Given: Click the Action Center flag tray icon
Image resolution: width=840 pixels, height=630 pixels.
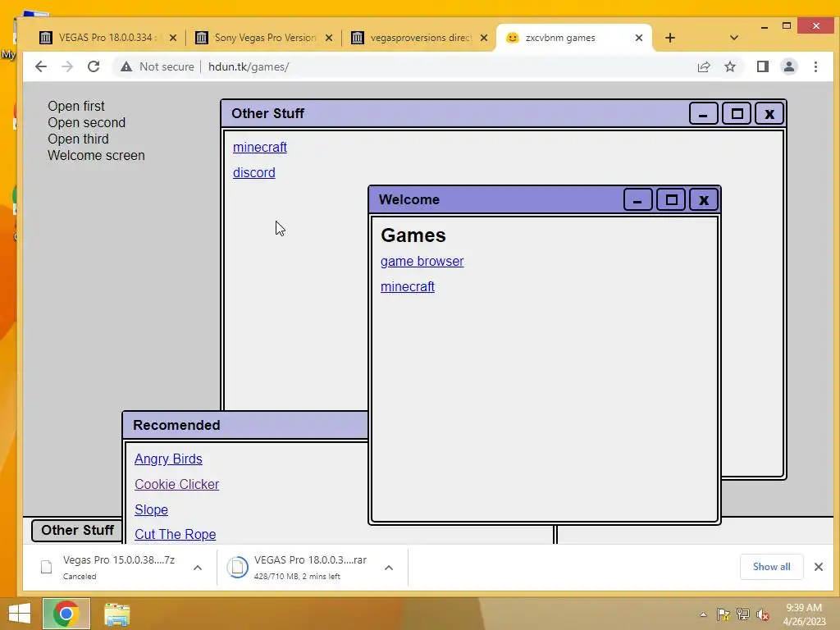Looking at the screenshot, I should 724,614.
